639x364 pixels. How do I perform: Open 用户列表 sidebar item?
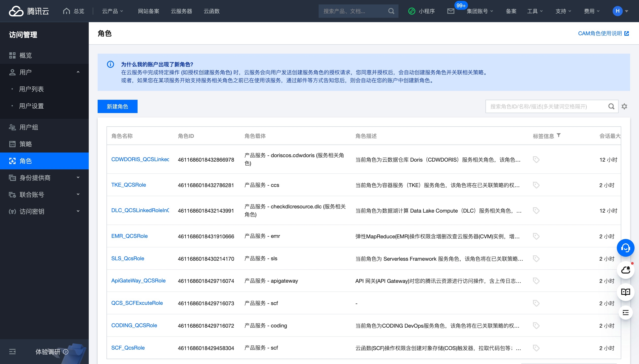44,89
